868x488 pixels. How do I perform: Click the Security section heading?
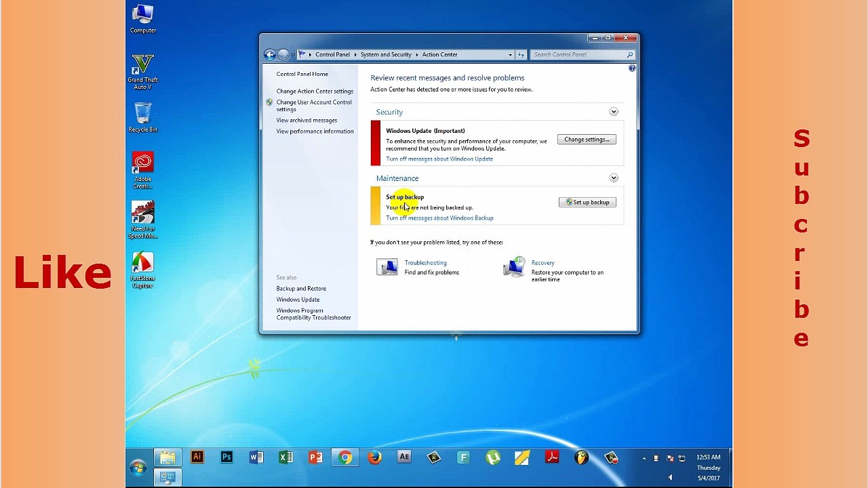(x=389, y=113)
